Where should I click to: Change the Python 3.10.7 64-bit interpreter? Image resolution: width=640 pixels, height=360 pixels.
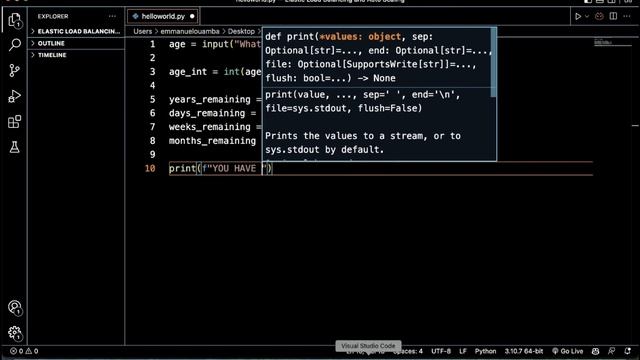(x=524, y=351)
